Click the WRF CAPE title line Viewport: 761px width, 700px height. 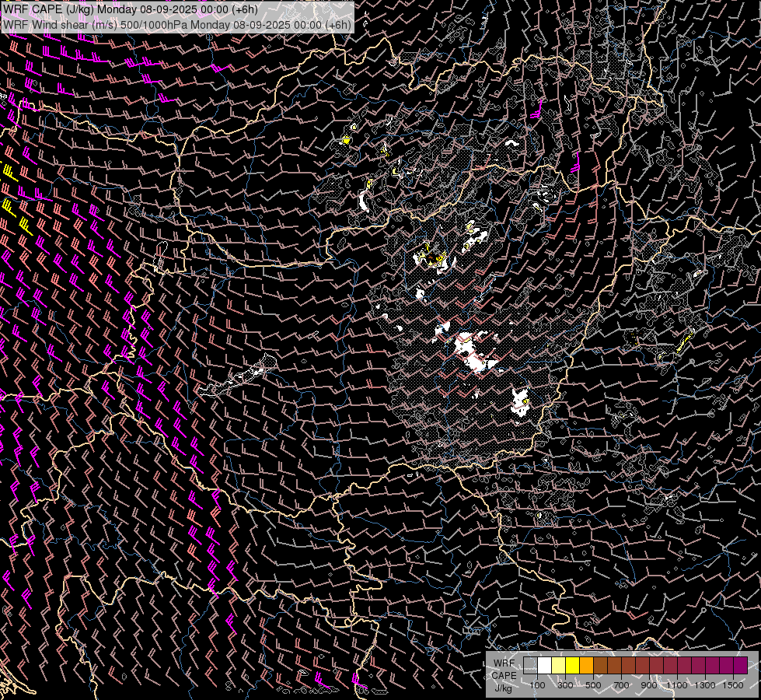tap(130, 9)
